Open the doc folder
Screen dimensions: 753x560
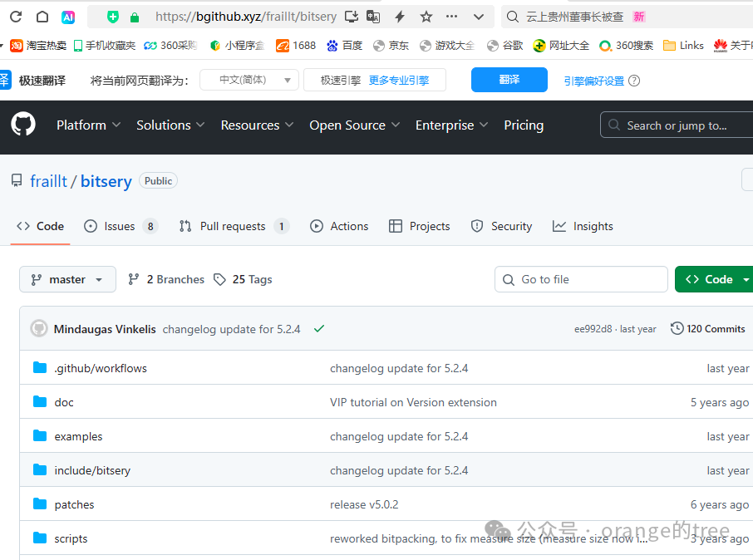(x=64, y=402)
